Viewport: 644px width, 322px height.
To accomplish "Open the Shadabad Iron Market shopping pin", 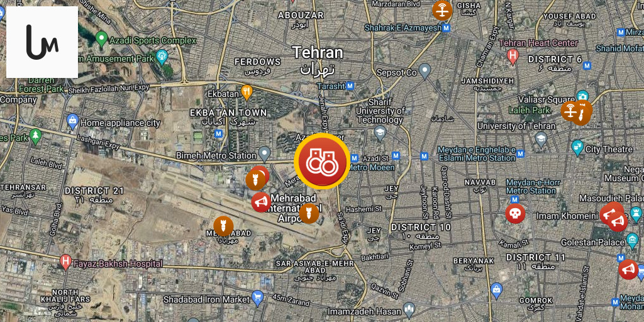I will tap(257, 299).
